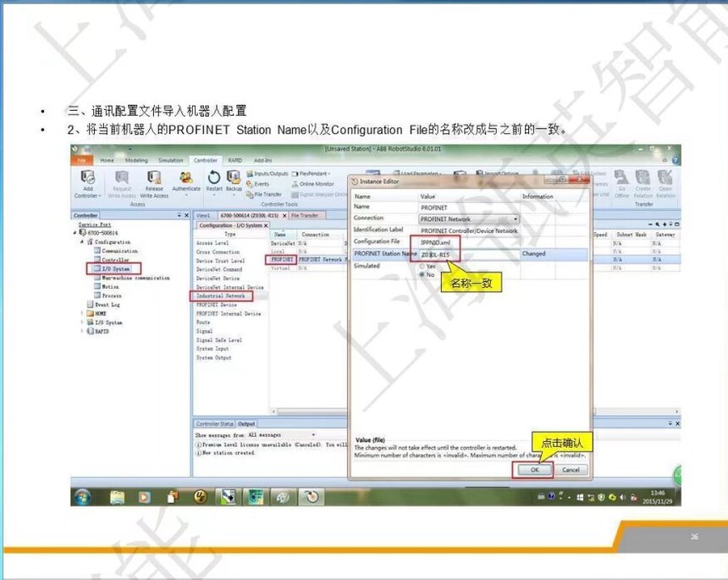Select PROFINET Device type
Screen dimensions: 728x580
tap(217, 305)
